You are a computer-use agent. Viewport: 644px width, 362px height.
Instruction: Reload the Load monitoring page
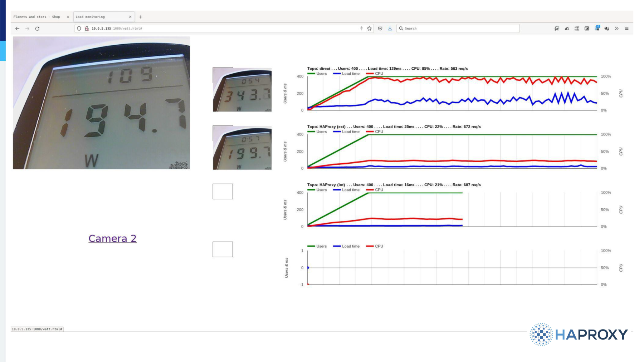coord(37,29)
